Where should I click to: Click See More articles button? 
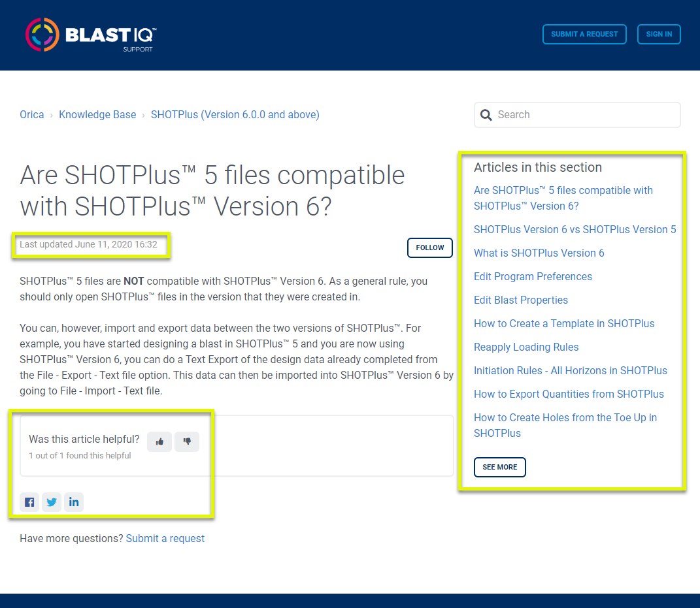[499, 467]
